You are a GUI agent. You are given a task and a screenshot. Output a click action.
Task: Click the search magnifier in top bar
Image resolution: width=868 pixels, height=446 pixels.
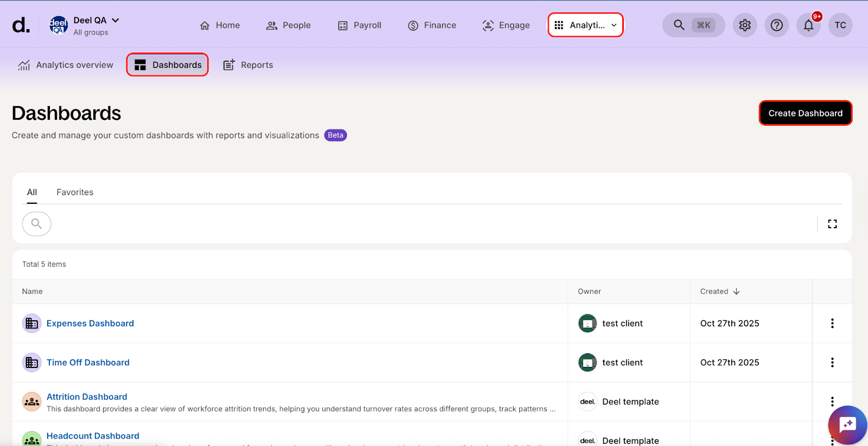point(679,25)
